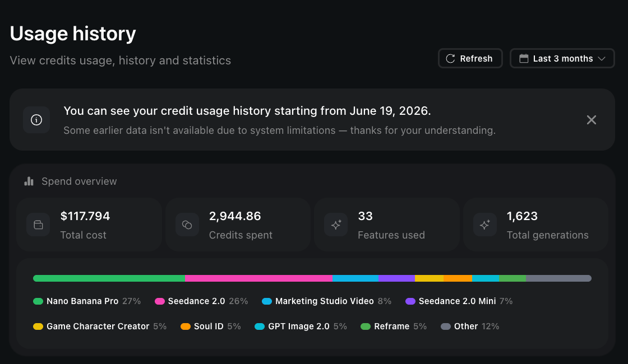Select the green Nano Banana Pro bar segment
The height and width of the screenshot is (364, 628).
[109, 278]
